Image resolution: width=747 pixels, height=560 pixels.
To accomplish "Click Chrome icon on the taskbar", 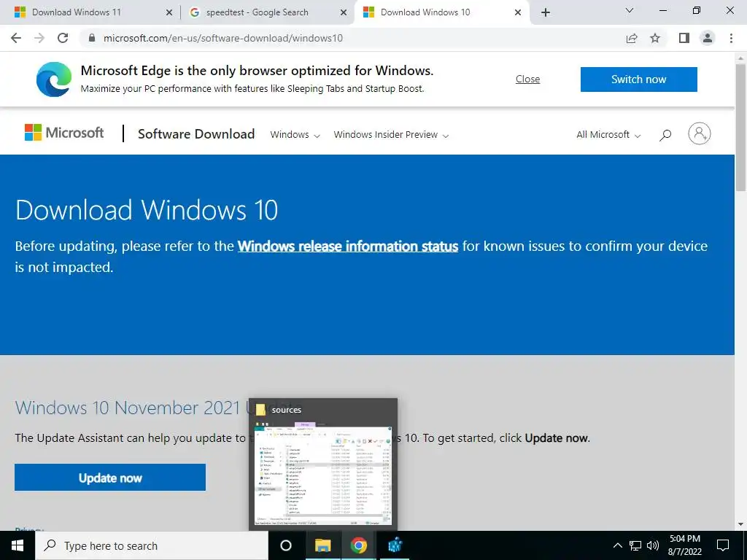I will (359, 545).
